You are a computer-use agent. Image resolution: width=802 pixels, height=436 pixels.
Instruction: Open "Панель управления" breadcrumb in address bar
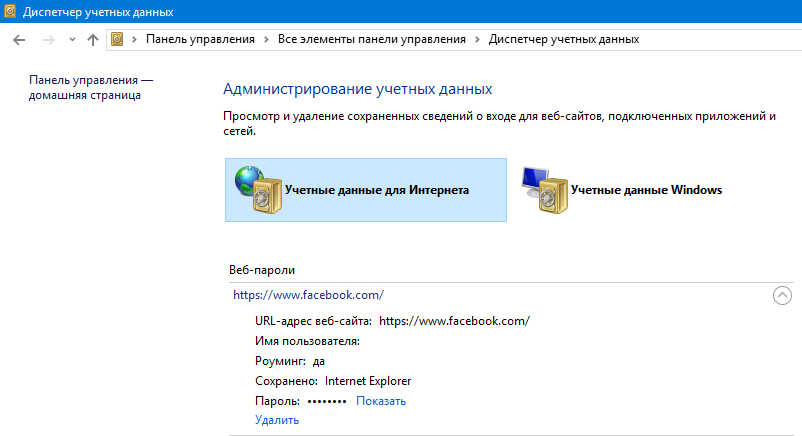[199, 40]
